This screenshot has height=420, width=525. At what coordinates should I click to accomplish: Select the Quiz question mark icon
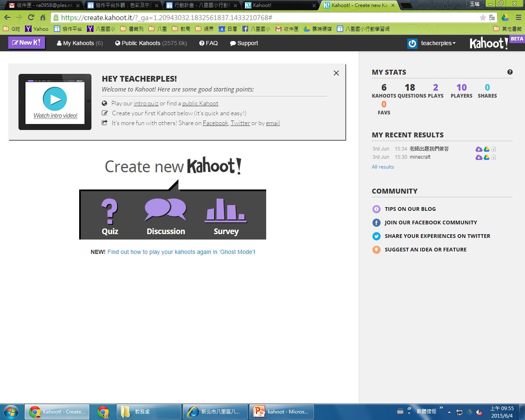110,212
